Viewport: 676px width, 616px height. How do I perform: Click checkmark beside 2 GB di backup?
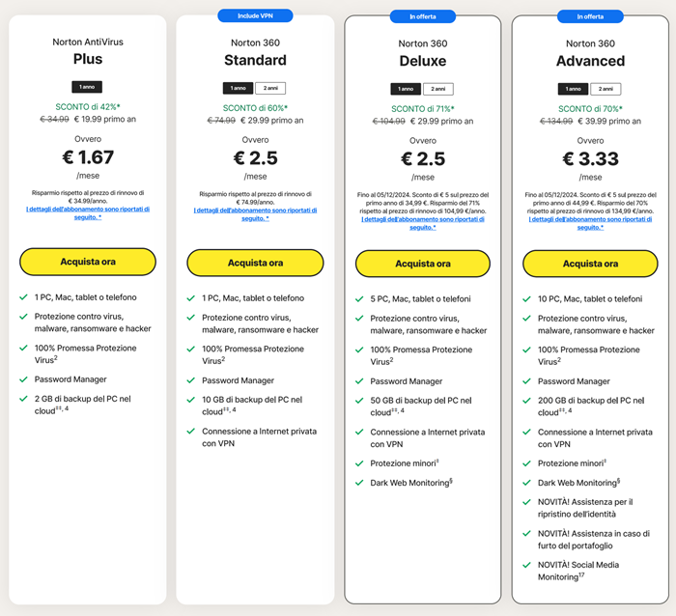click(x=23, y=398)
